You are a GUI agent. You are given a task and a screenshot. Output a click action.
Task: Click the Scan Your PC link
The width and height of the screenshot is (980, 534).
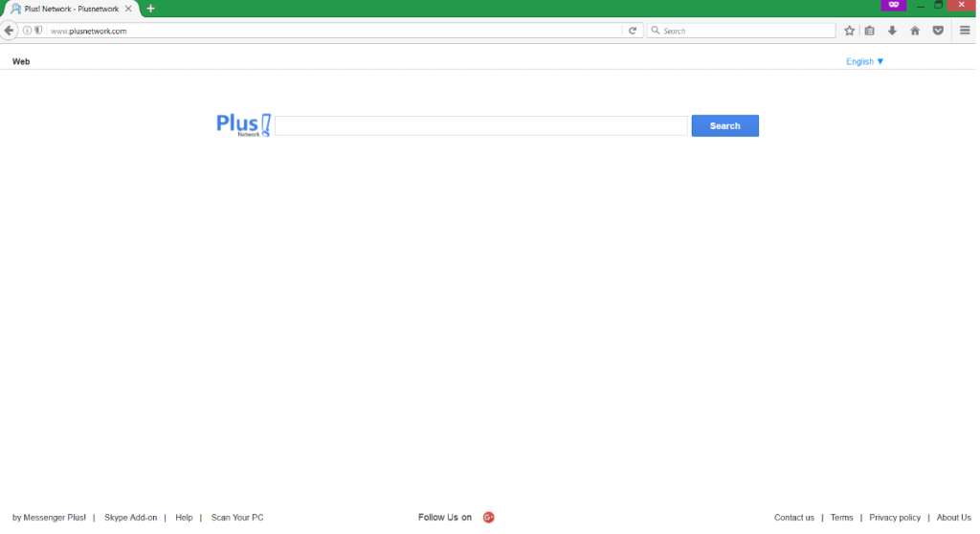click(237, 518)
